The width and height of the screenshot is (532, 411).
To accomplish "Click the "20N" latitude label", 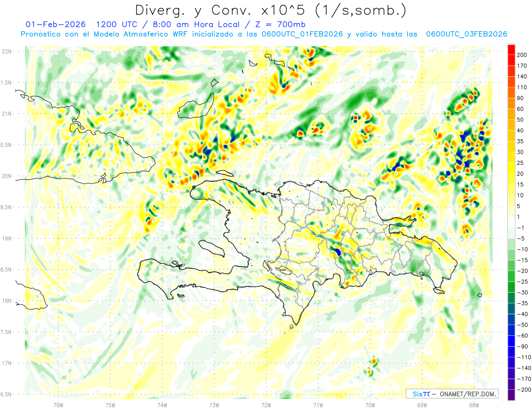I will pyautogui.click(x=7, y=176).
